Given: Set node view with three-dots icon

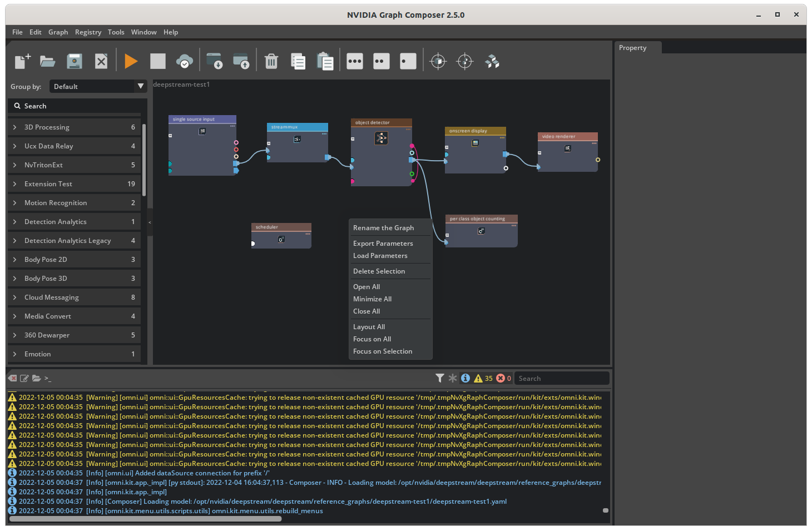Looking at the screenshot, I should pyautogui.click(x=355, y=61).
